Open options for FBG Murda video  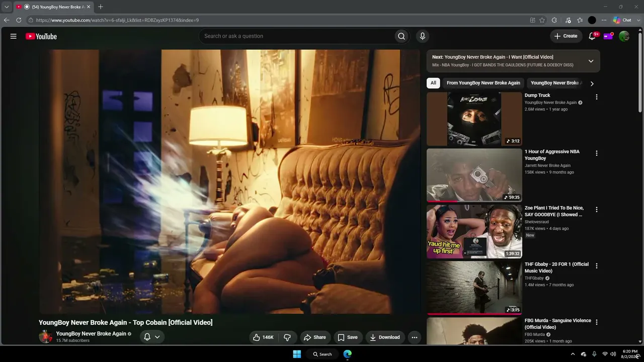pos(597,322)
